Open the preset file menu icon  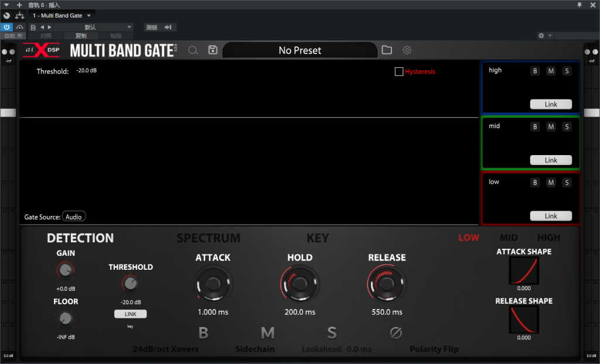(x=33, y=28)
